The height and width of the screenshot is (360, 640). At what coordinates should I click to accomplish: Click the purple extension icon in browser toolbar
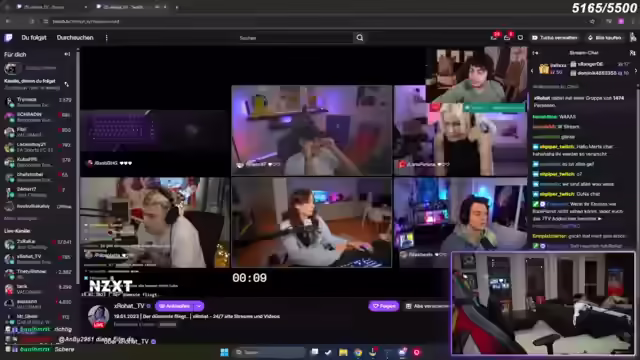(x=621, y=21)
